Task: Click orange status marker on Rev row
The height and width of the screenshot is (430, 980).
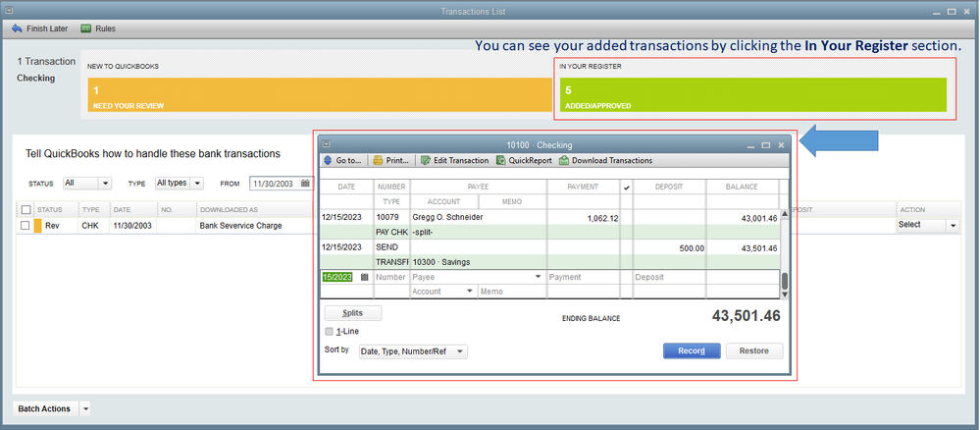Action: pyautogui.click(x=37, y=226)
